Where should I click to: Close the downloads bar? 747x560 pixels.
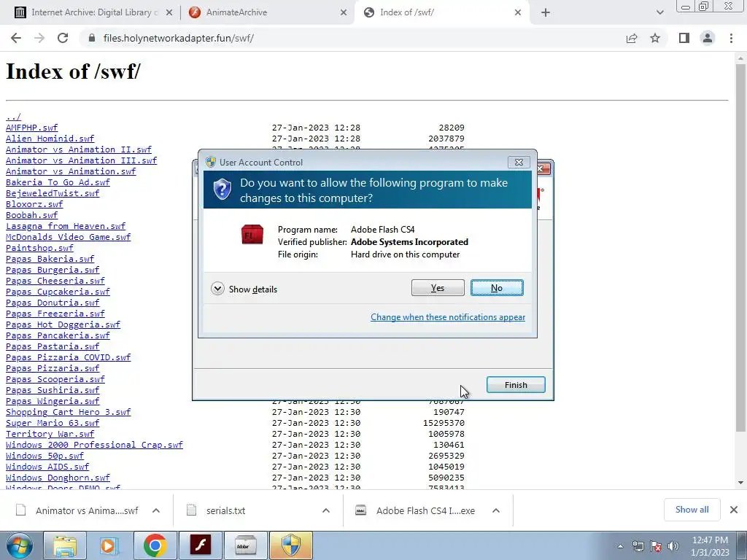tap(734, 510)
